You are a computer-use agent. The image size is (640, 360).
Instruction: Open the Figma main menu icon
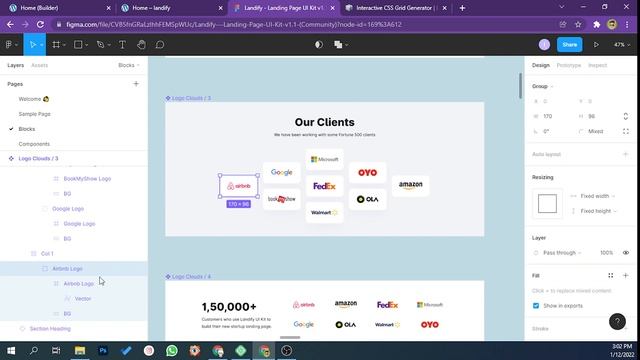(9, 44)
